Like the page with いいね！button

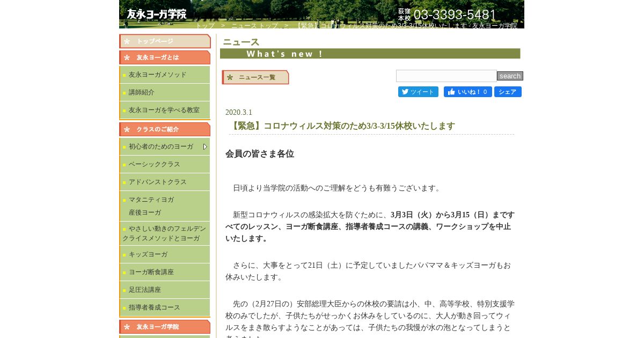468,92
